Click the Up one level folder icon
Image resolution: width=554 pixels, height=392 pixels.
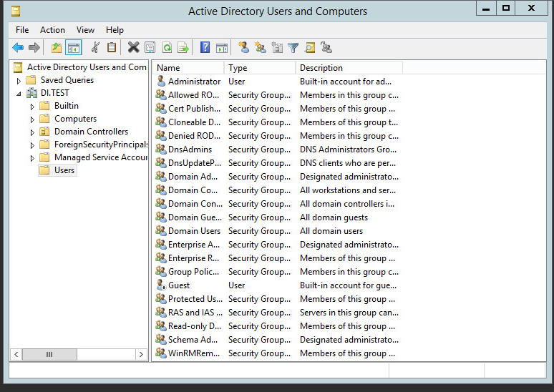57,48
